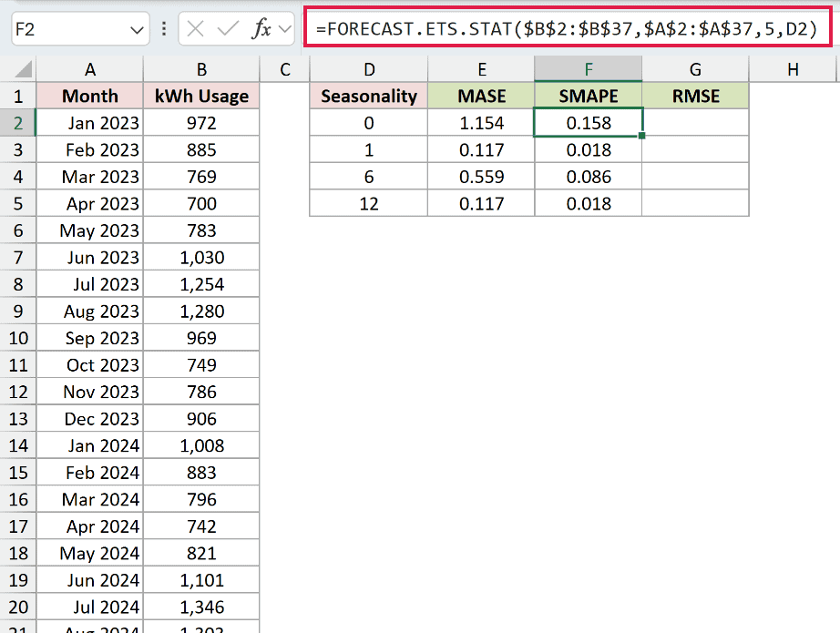Select column B header
The height and width of the screenshot is (633, 840).
pos(201,69)
